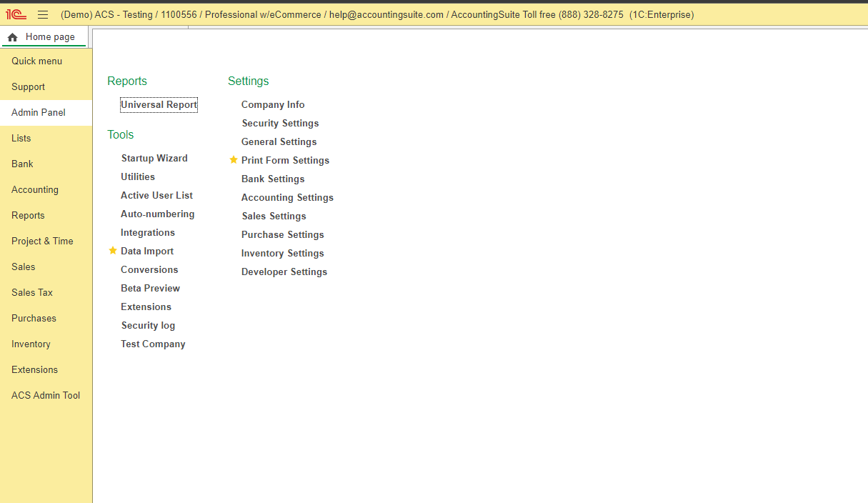868x503 pixels.
Task: View the Security log
Action: coord(148,326)
